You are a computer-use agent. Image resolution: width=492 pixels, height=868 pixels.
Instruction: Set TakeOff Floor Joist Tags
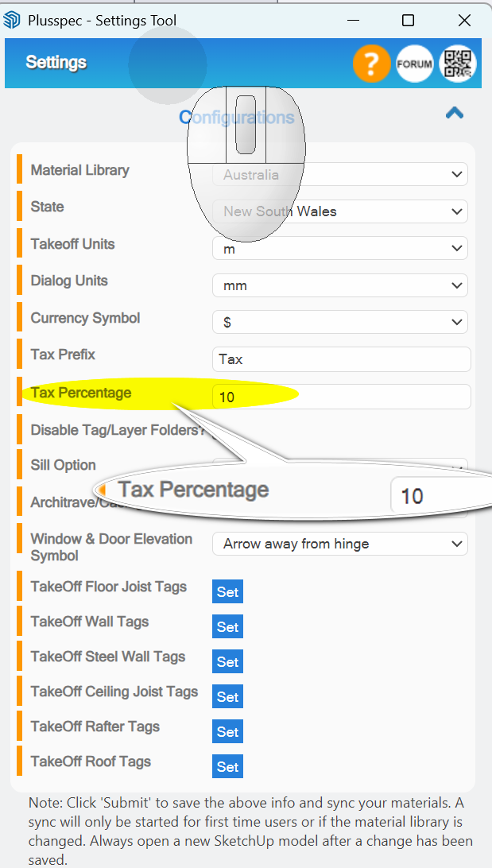(x=227, y=591)
